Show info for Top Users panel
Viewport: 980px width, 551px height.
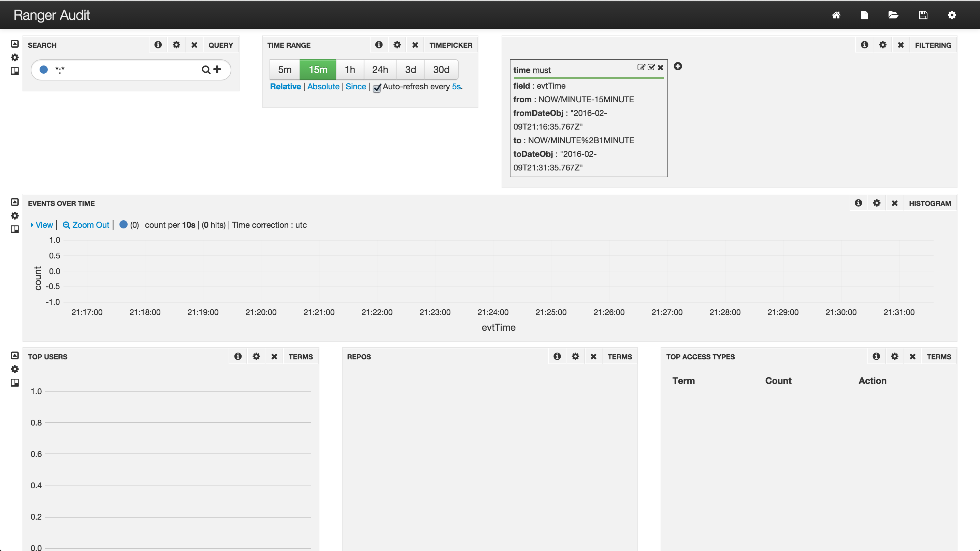(238, 356)
